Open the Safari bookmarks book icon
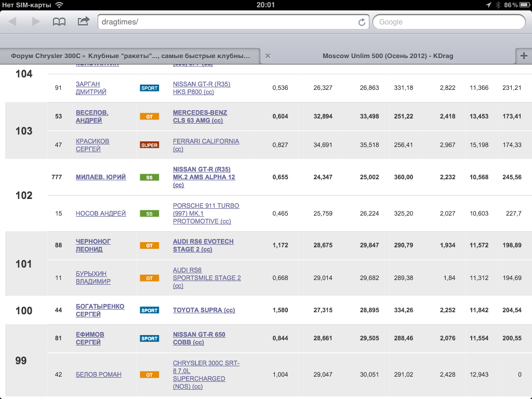The width and height of the screenshot is (532, 399). 59,22
